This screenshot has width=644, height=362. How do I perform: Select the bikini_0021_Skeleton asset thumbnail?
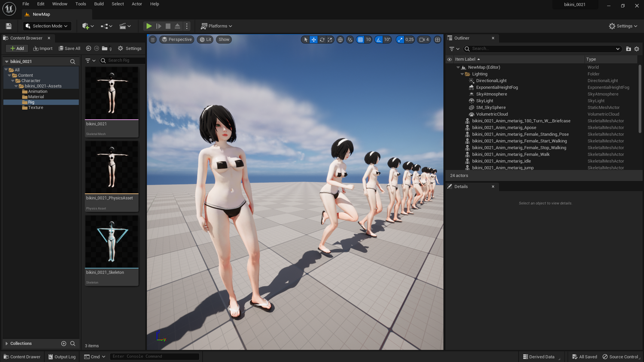112,242
